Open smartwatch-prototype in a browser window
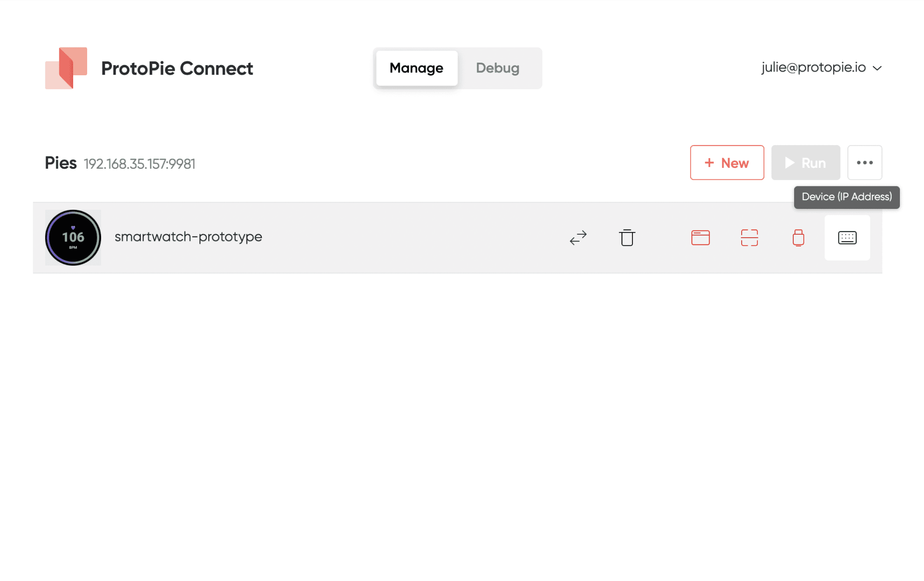Image resolution: width=924 pixels, height=581 pixels. pos(700,238)
